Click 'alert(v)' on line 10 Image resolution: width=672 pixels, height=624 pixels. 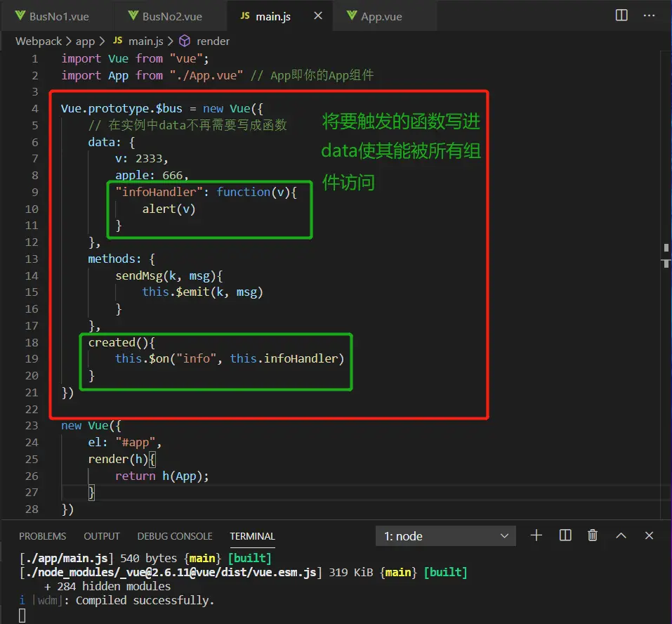click(x=169, y=209)
